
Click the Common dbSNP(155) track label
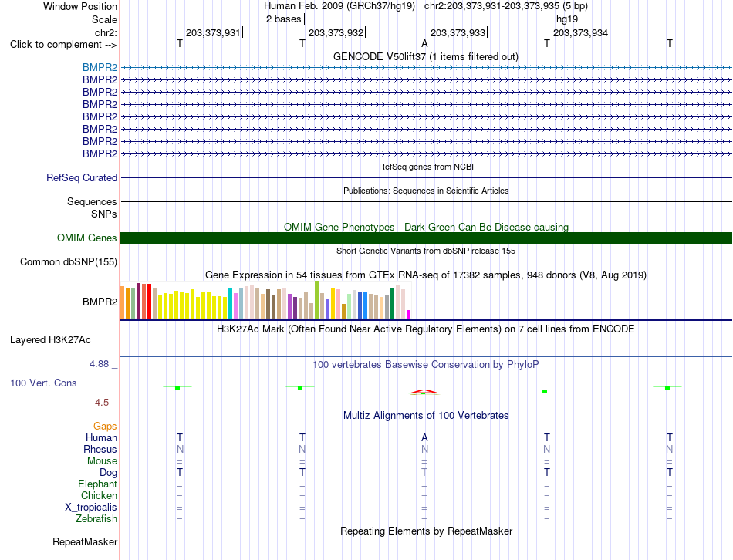tap(68, 261)
